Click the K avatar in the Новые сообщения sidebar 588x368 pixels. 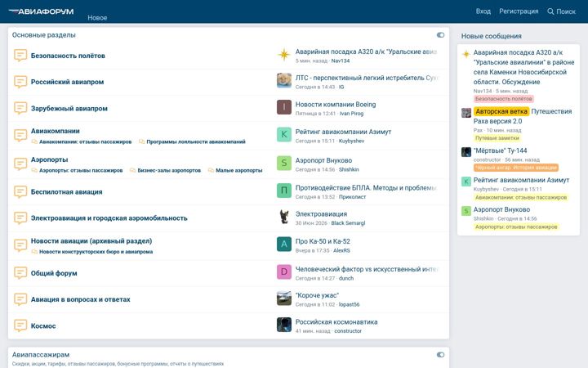[x=465, y=182]
